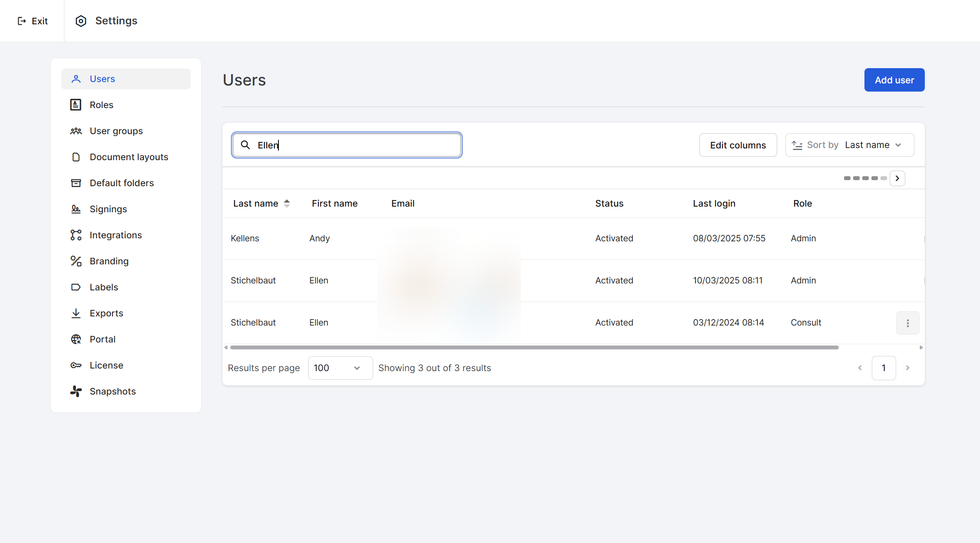Viewport: 980px width, 543px height.
Task: Click the Signings signature icon
Action: [76, 209]
